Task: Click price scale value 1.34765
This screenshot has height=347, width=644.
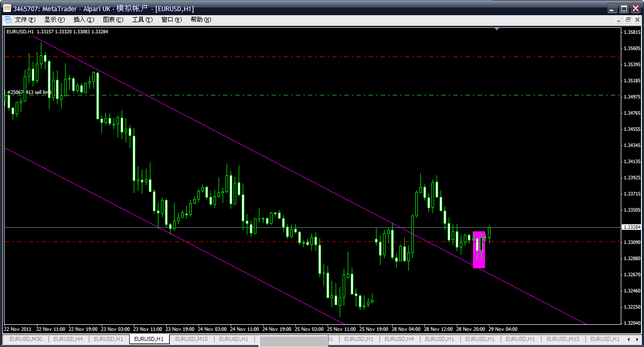Action: [632, 113]
